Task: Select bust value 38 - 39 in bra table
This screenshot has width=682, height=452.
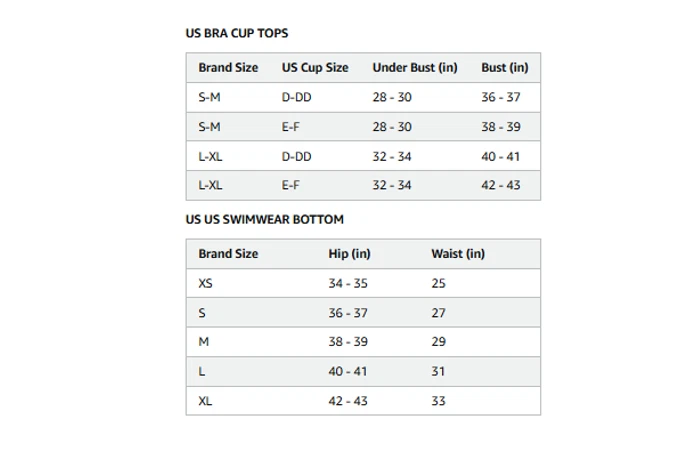Action: [x=501, y=127]
